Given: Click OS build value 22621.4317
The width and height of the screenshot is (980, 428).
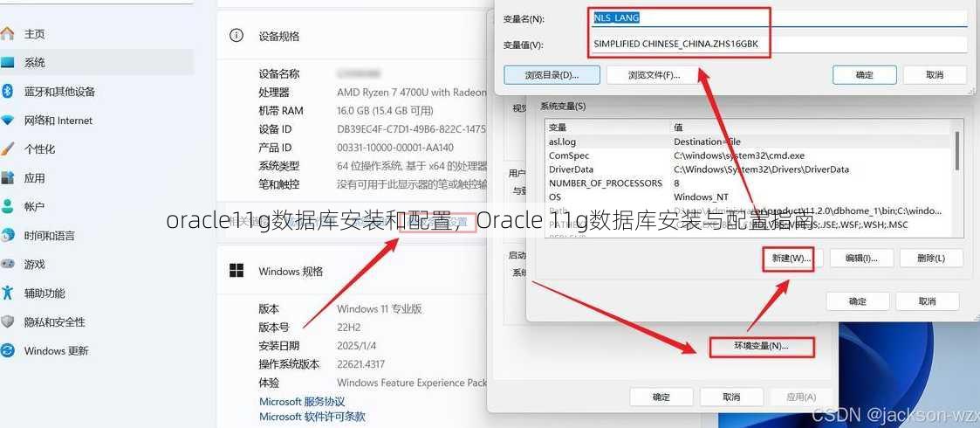Looking at the screenshot, I should tap(360, 364).
